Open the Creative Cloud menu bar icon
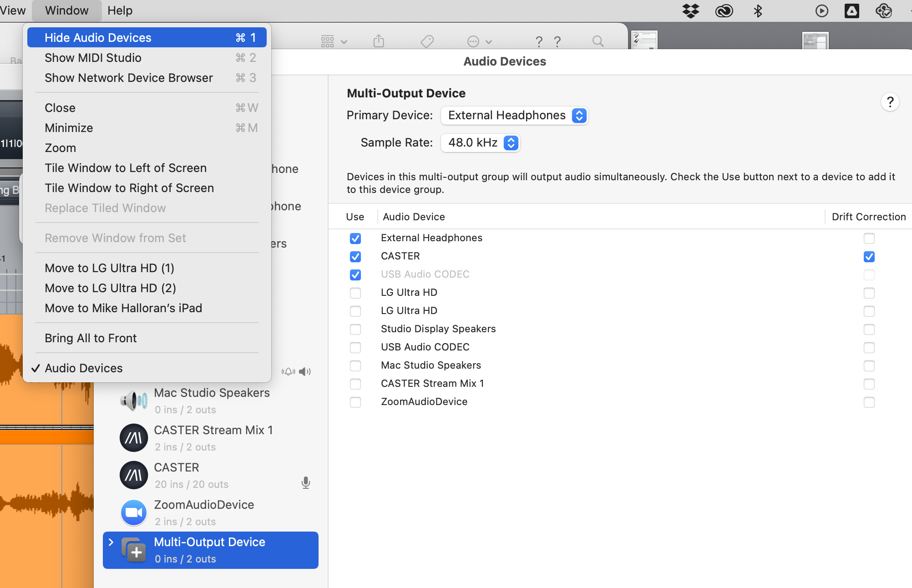This screenshot has width=912, height=588. pyautogui.click(x=724, y=10)
